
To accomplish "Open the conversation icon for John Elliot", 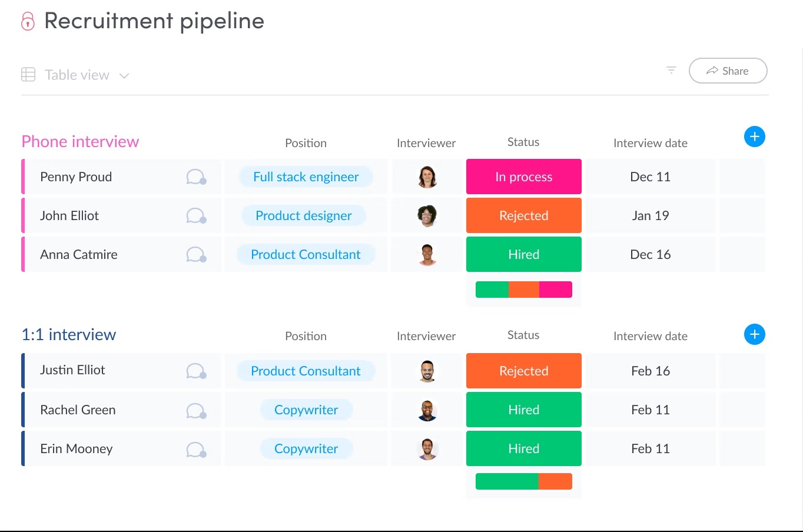I will coord(195,216).
